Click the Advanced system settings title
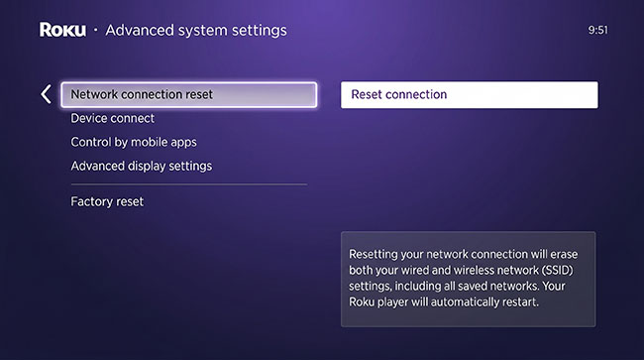Screen dimensions: 644x360 point(196,30)
